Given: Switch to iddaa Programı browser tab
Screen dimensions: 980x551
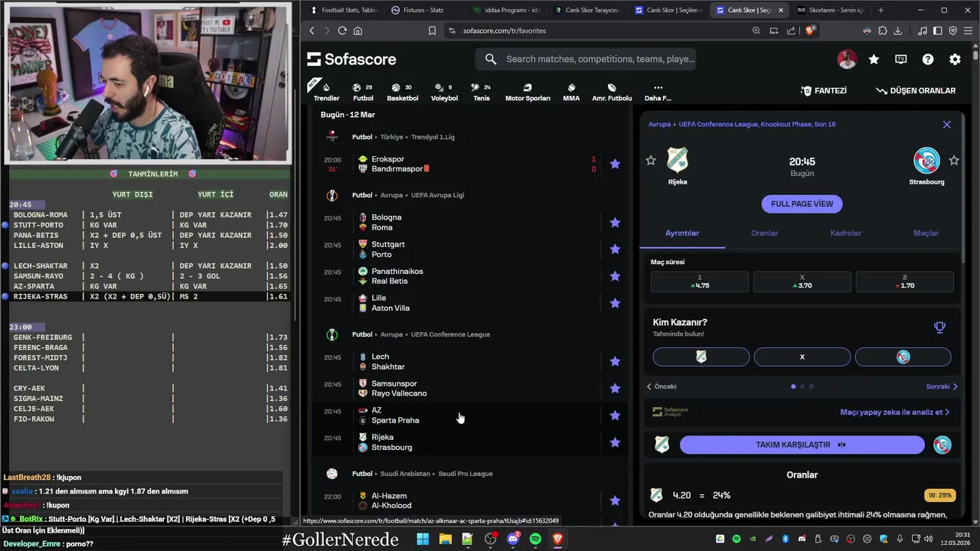Looking at the screenshot, I should tap(506, 10).
